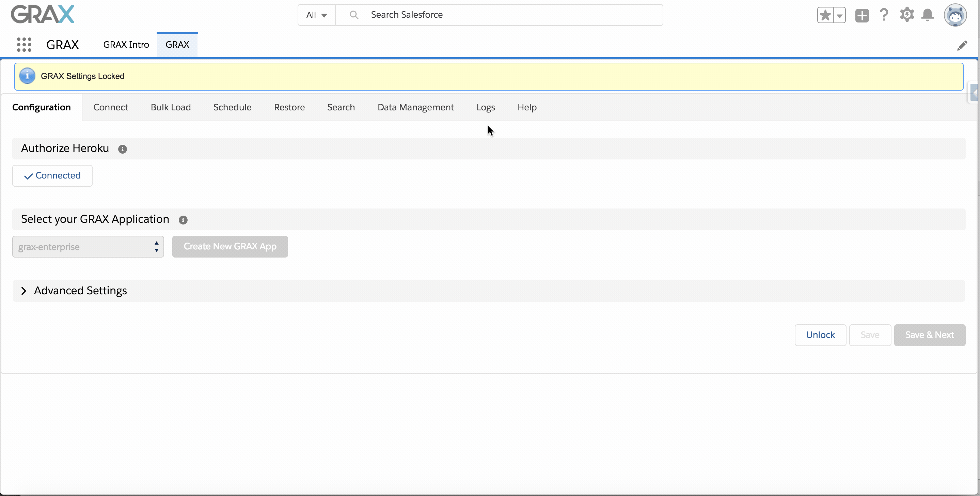Screen dimensions: 980x496
Task: Go to the Restore tab
Action: coord(289,107)
